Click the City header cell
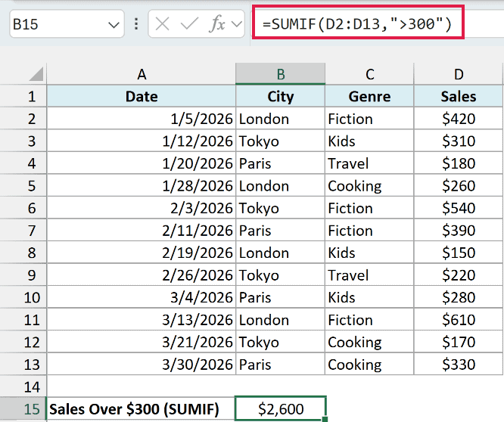 280,96
